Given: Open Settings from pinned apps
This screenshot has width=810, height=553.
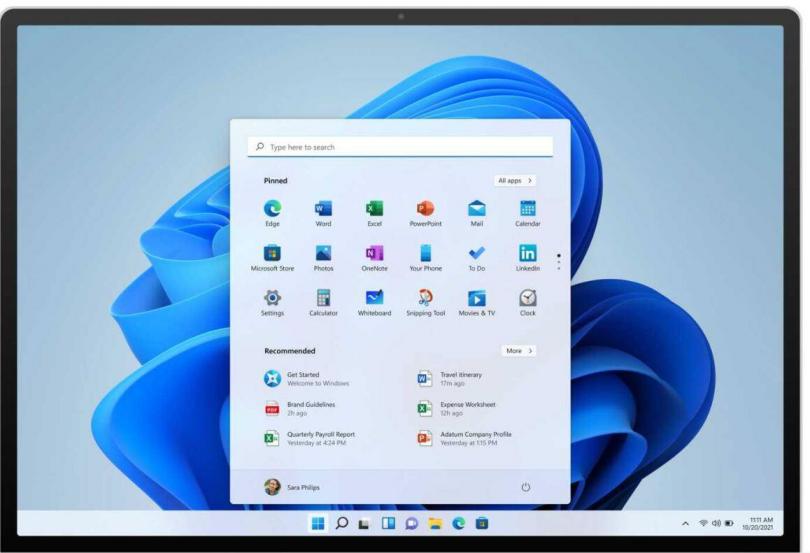Looking at the screenshot, I should (272, 302).
